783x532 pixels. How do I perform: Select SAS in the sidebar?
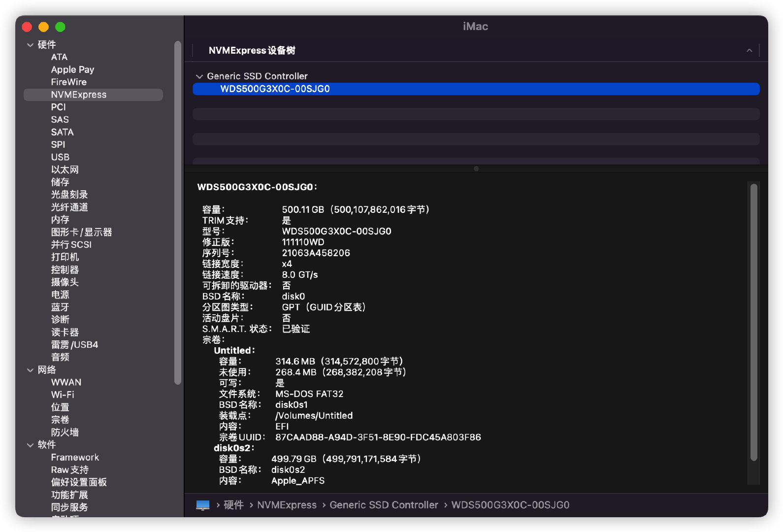[60, 120]
